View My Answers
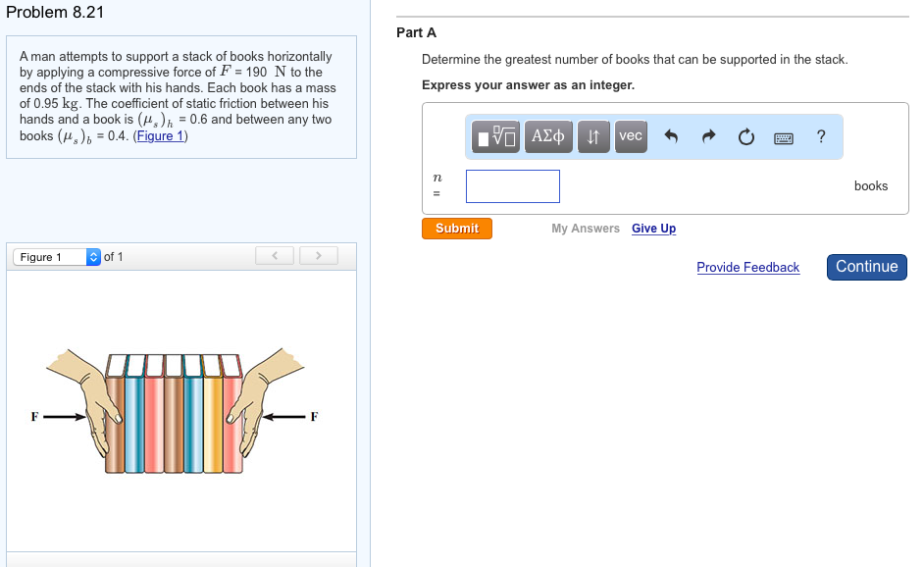 pyautogui.click(x=587, y=228)
